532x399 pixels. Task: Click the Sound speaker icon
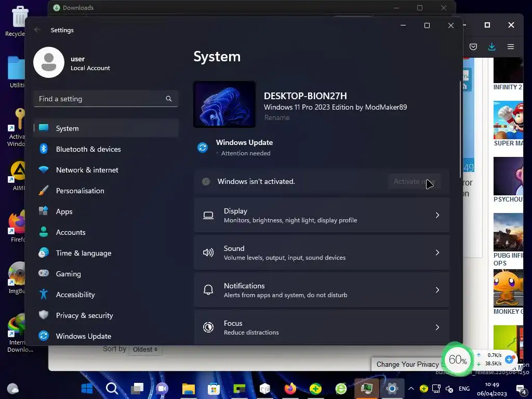pos(208,252)
